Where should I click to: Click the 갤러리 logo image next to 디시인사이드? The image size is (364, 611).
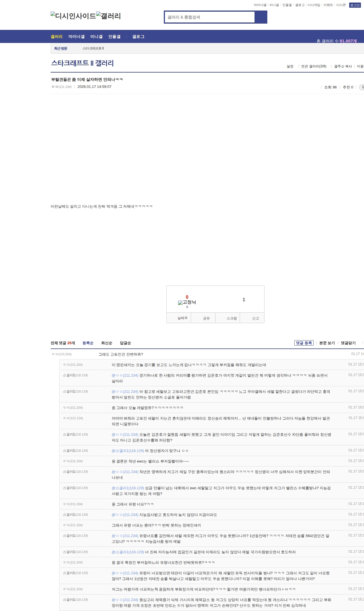[109, 16]
